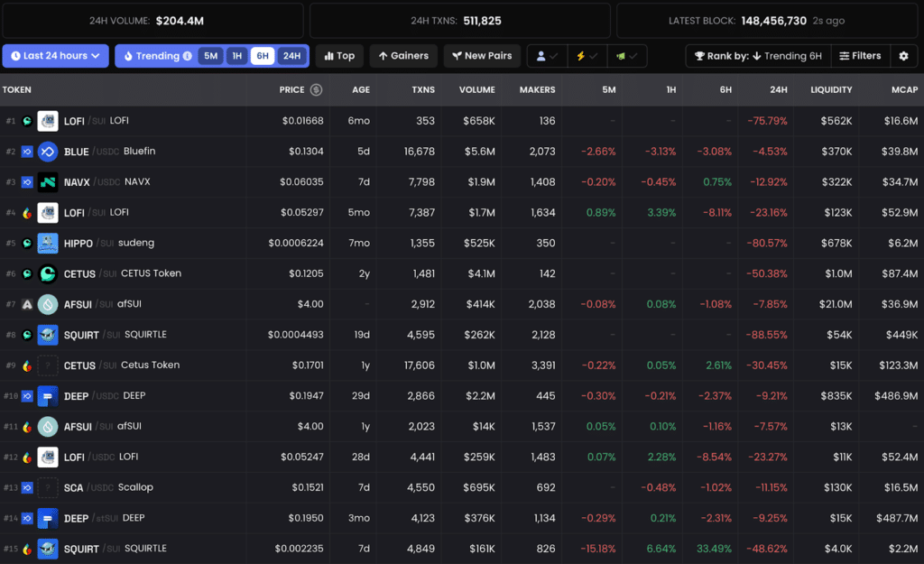Click the NAVX token logo
The height and width of the screenshot is (564, 924).
[x=48, y=182]
